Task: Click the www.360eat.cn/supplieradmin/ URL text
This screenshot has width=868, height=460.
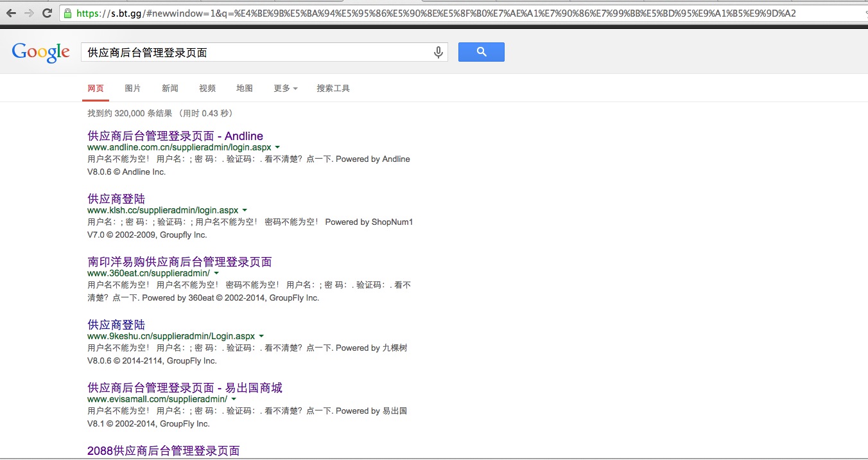Action: coord(149,274)
